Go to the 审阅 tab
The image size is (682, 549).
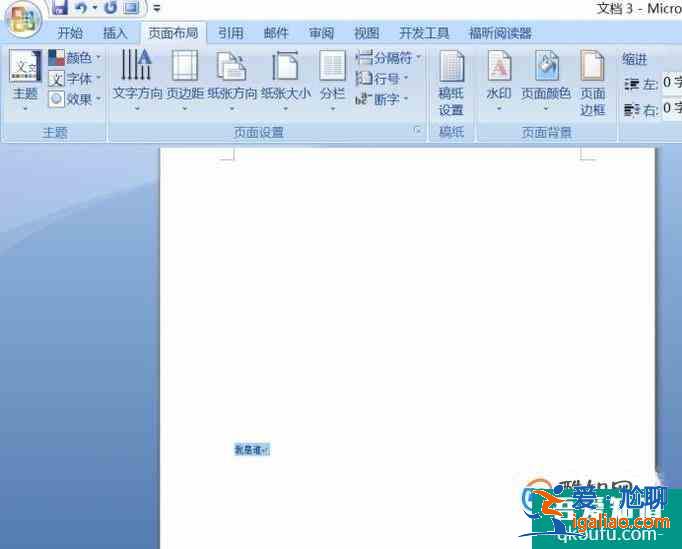321,33
